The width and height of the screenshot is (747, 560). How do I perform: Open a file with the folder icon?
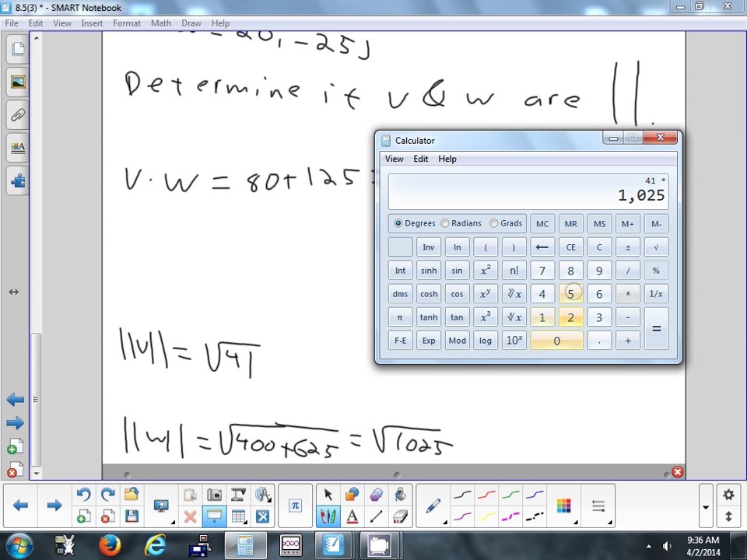click(132, 495)
